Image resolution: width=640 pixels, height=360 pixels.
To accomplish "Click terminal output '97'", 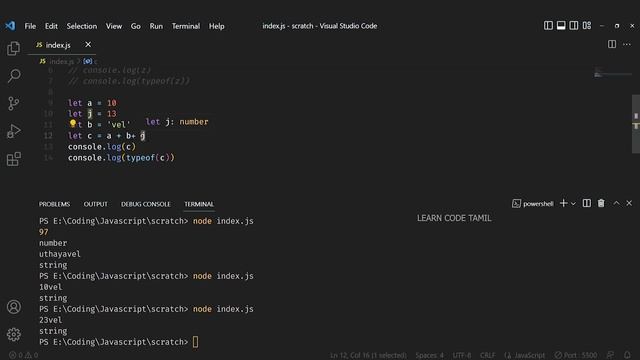I will click(x=44, y=232).
